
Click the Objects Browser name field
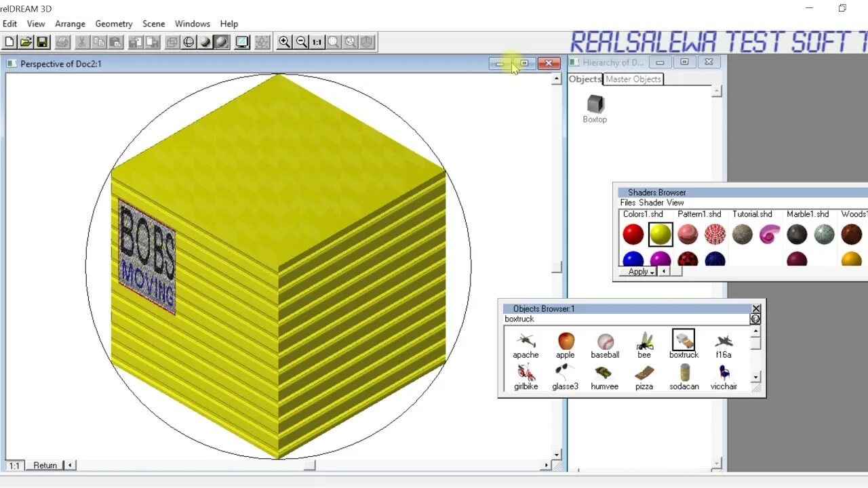(x=626, y=319)
